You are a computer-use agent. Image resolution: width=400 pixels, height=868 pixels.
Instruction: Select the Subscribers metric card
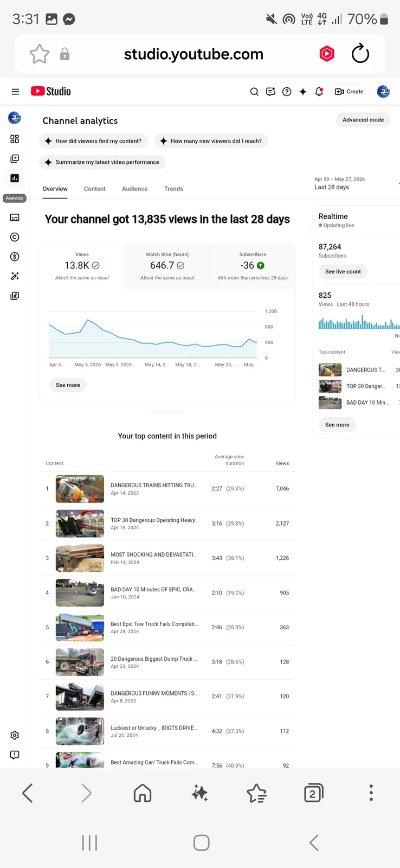253,266
